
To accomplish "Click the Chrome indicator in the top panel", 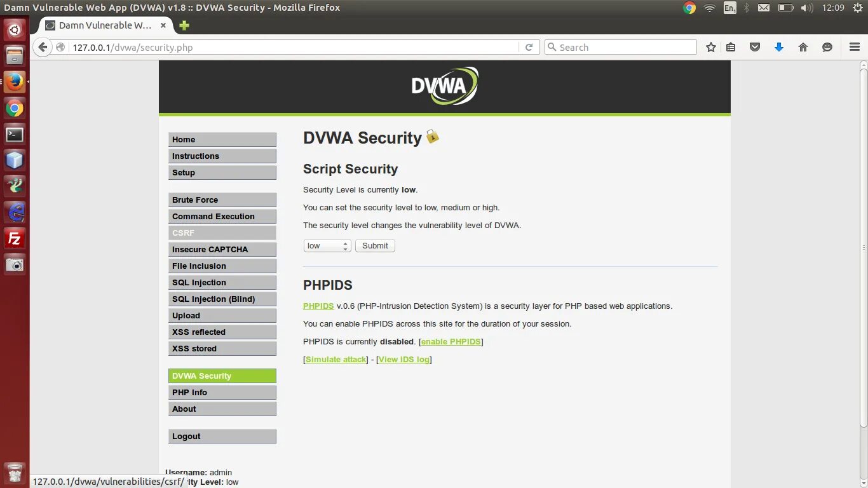I will click(x=689, y=8).
